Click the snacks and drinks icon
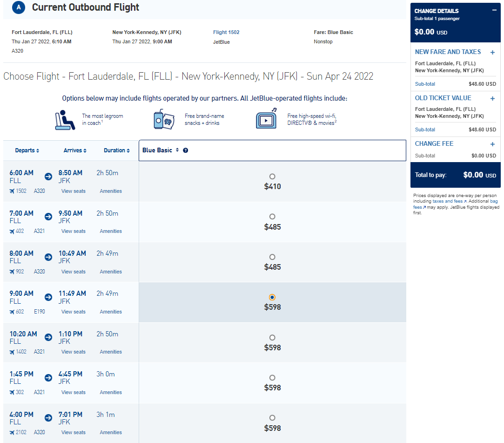Screen dimensions: 504x443 coord(164,119)
